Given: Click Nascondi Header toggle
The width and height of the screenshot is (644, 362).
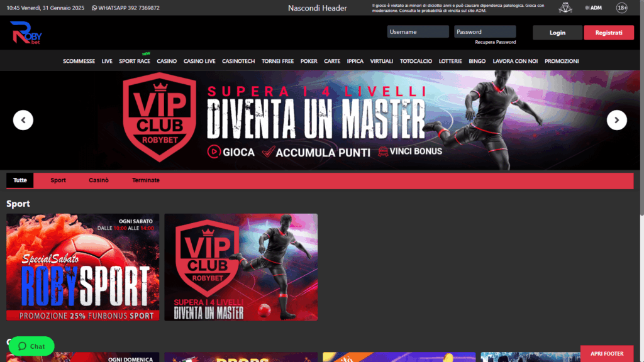Looking at the screenshot, I should (317, 8).
